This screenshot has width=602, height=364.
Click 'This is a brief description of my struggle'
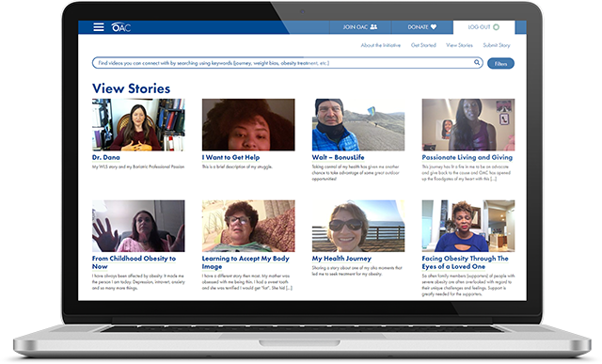click(237, 166)
